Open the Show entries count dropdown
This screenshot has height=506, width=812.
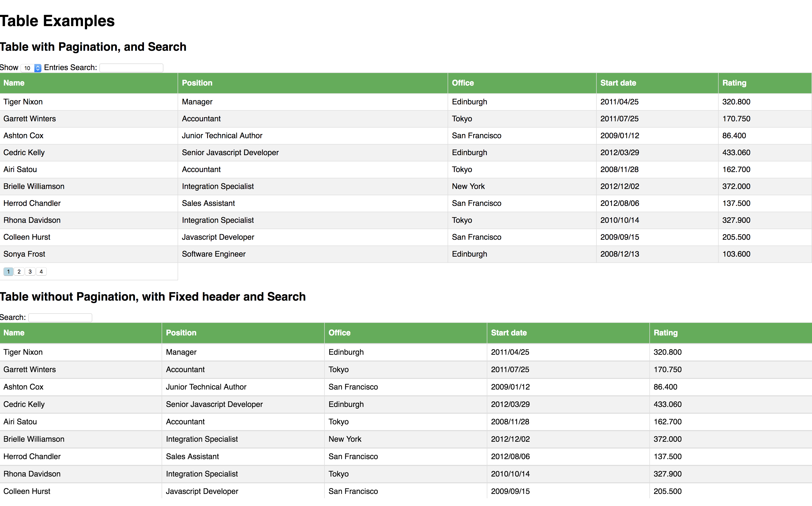(x=31, y=68)
